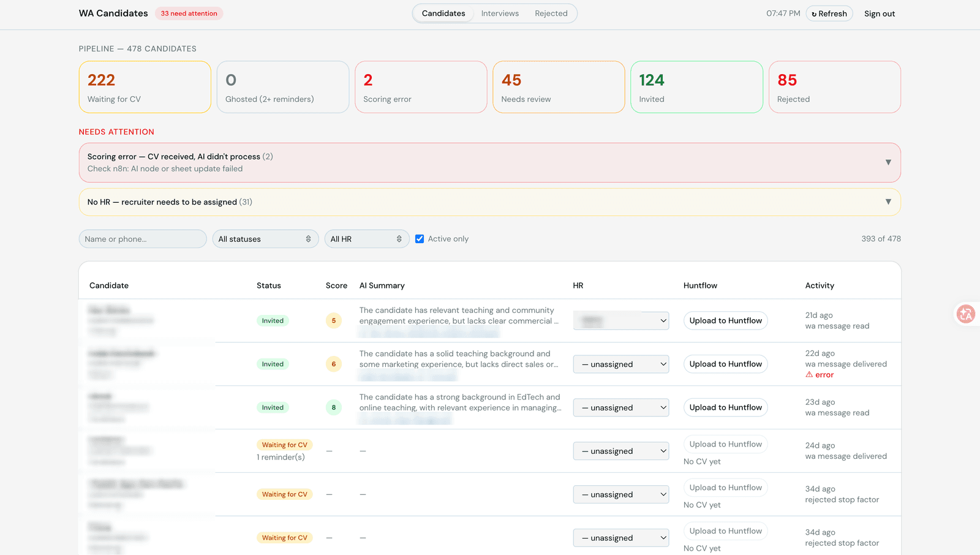Upload score 8 candidate to Huntflow

(x=726, y=407)
